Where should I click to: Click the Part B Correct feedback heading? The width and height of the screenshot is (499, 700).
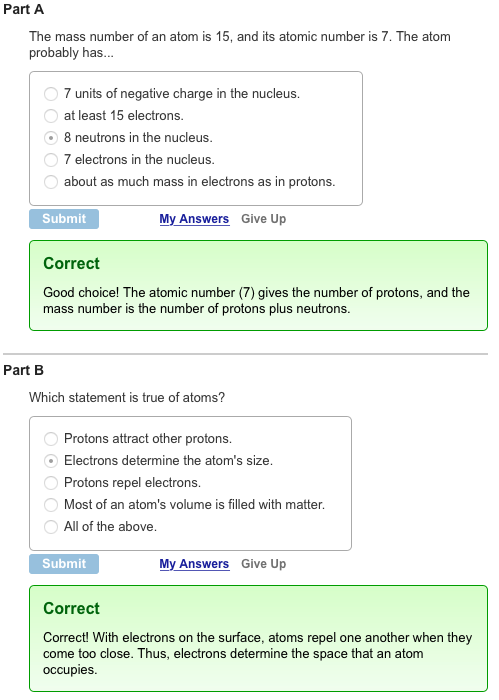(71, 608)
